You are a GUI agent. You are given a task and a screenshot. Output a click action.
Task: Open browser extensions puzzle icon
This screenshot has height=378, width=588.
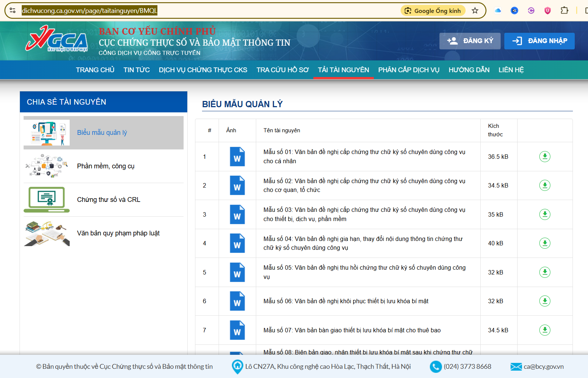564,11
